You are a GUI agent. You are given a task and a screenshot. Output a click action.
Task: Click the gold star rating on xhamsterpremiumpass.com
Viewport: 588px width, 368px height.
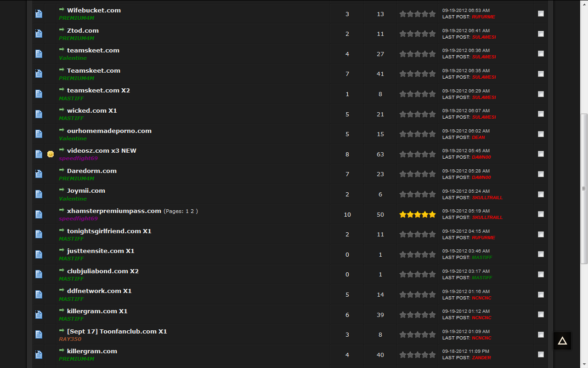[418, 214]
